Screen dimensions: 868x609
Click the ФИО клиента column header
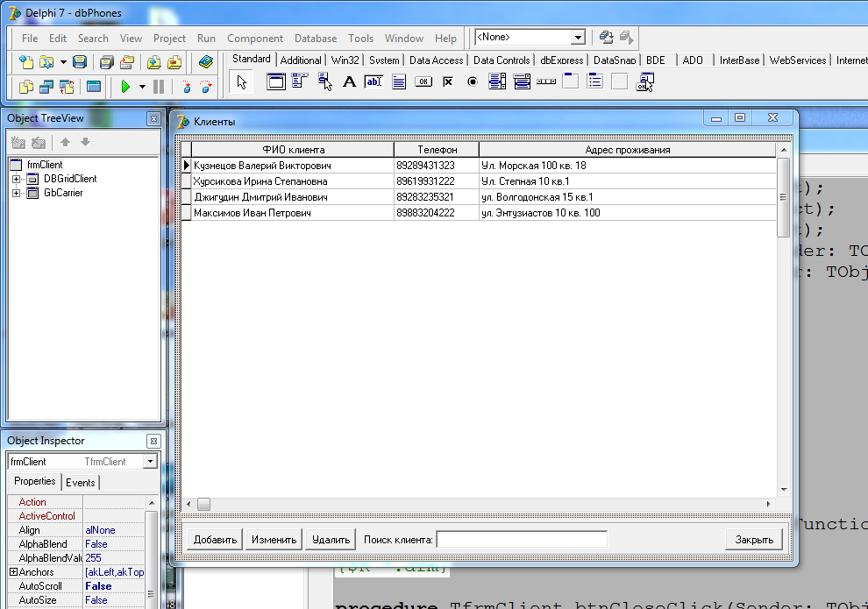click(x=293, y=149)
